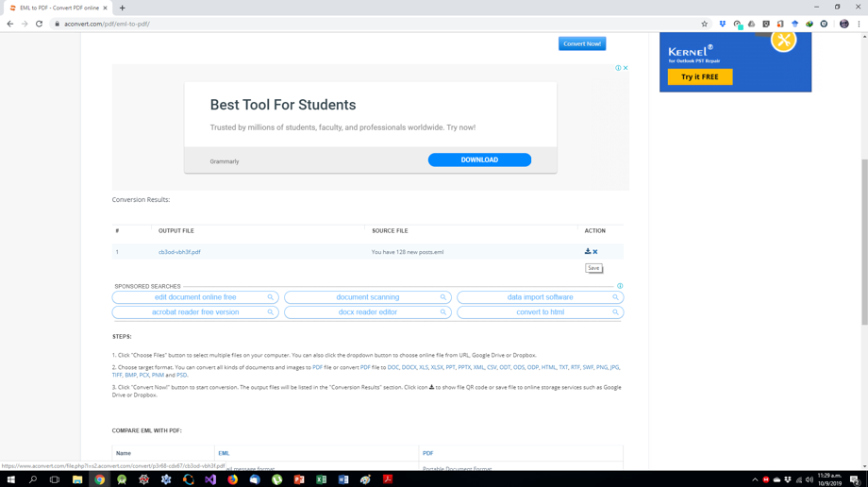Viewport: 868px width, 487px height.
Task: Click the DOCX format link in steps
Action: pos(409,367)
